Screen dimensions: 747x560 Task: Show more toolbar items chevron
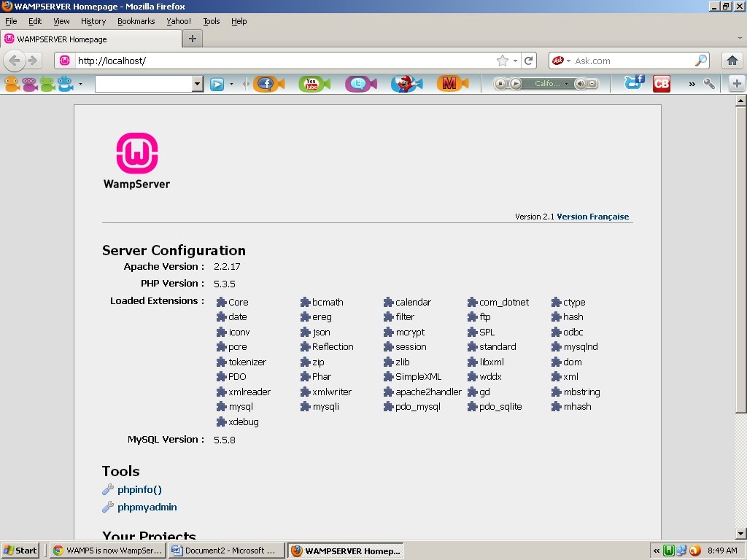pos(692,85)
